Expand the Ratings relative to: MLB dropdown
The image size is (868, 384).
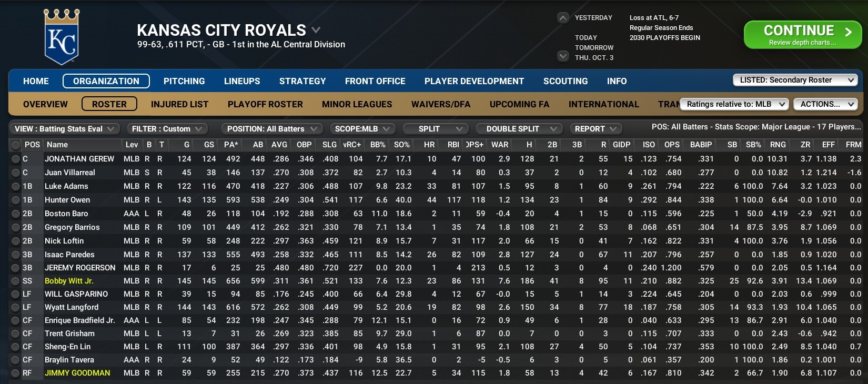(x=734, y=104)
